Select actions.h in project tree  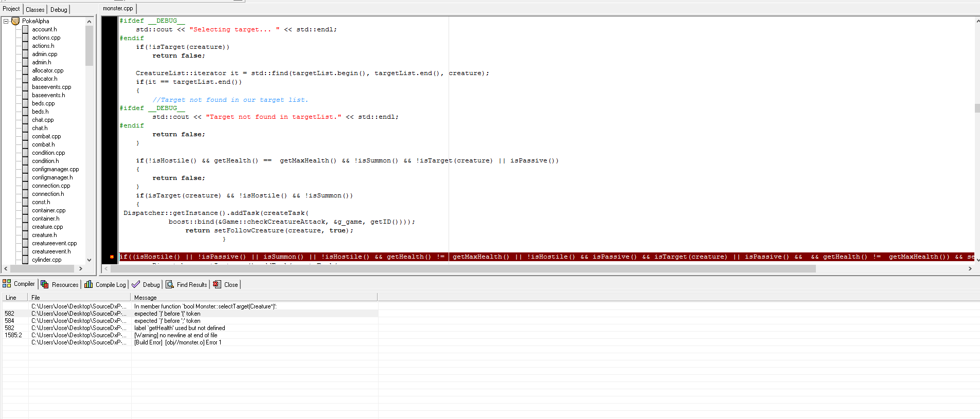click(43, 46)
